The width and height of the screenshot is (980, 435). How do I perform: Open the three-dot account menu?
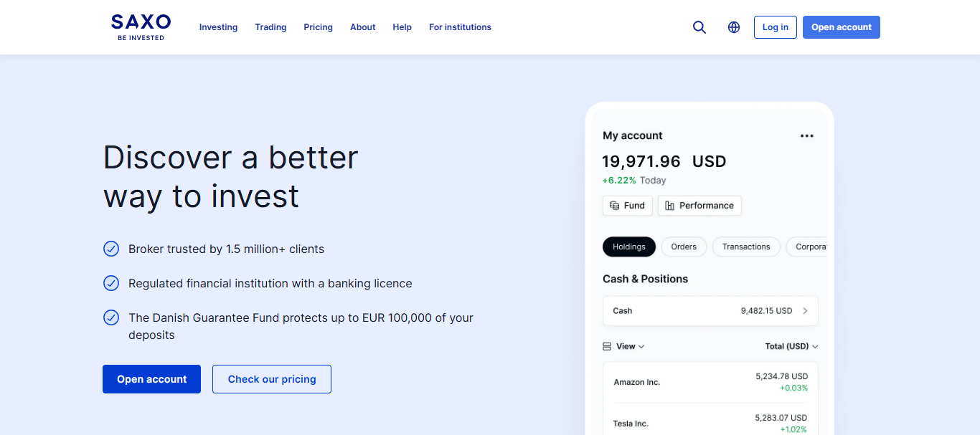pyautogui.click(x=807, y=136)
